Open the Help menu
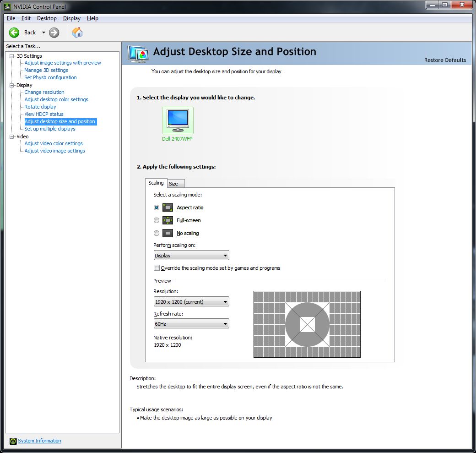 click(x=92, y=18)
